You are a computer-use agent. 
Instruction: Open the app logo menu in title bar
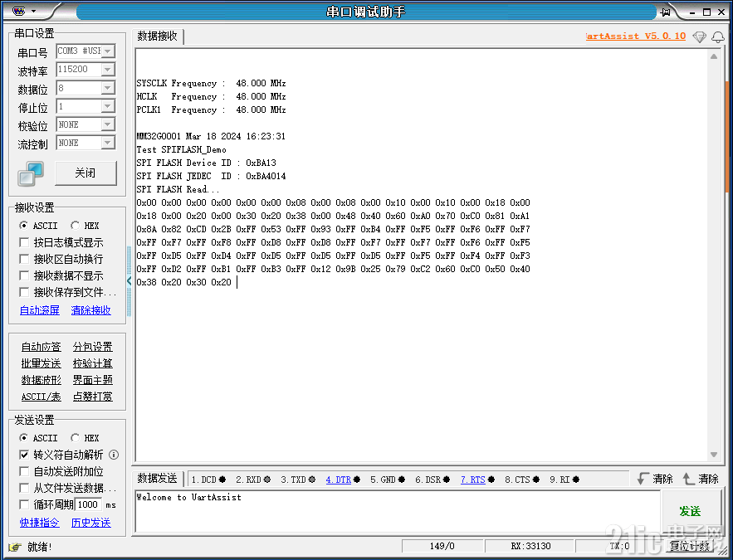click(x=19, y=11)
